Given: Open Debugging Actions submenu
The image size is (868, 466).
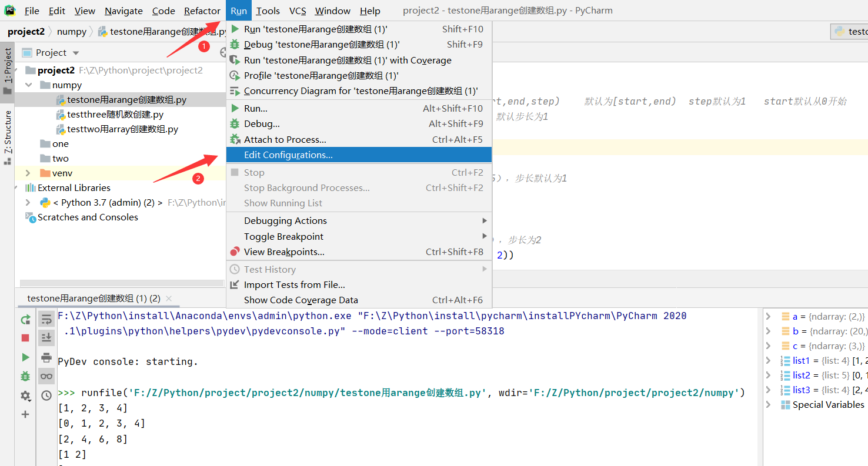Looking at the screenshot, I should pyautogui.click(x=359, y=220).
